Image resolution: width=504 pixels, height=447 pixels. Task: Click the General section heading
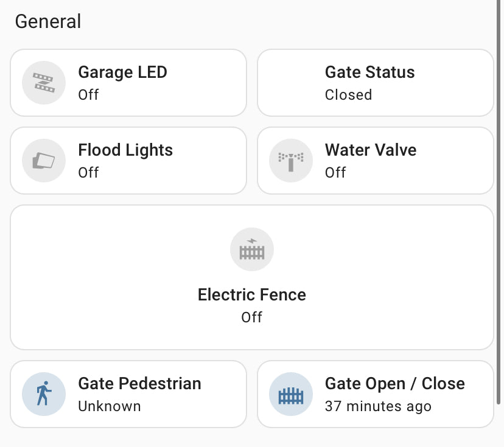(x=48, y=21)
